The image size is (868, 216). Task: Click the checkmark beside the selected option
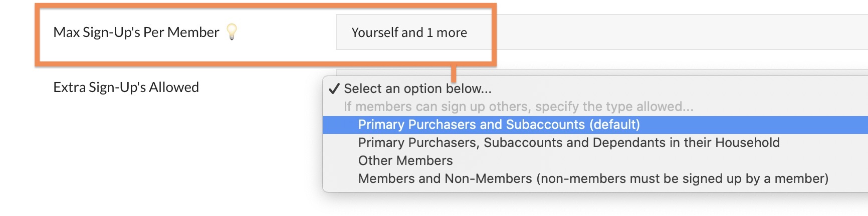[x=334, y=89]
